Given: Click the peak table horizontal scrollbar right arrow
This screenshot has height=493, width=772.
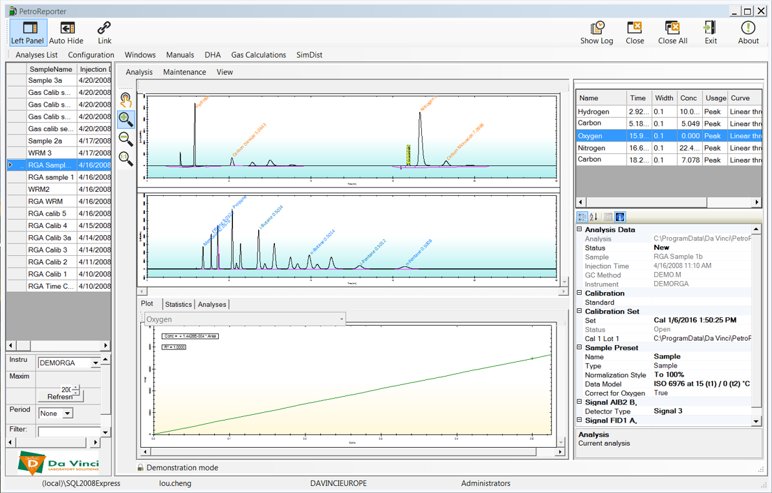Looking at the screenshot, I should [x=757, y=202].
